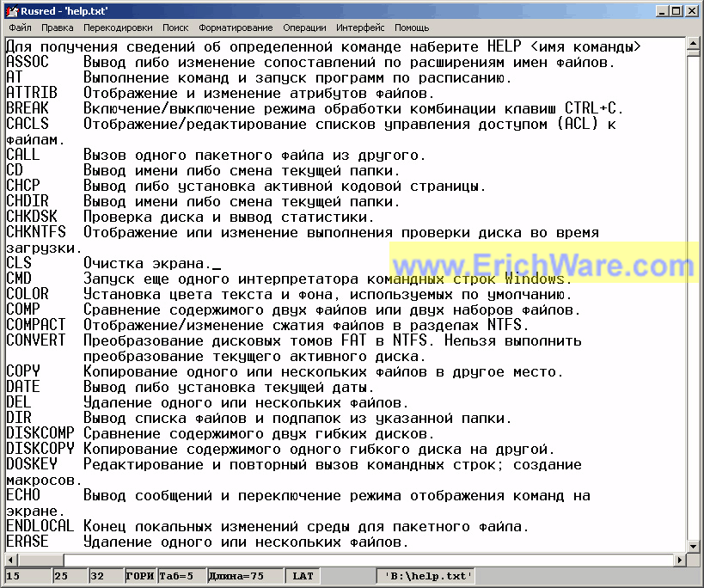Click the Rusred application icon in title bar
Viewport: 704px width, 588px height.
pyautogui.click(x=11, y=10)
